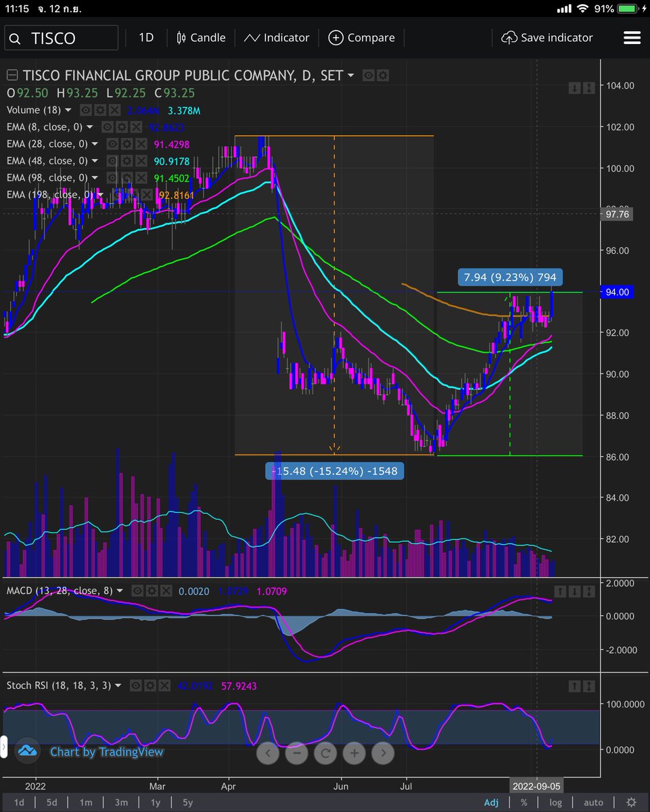The height and width of the screenshot is (812, 650).
Task: Expand the EMA (48, close, 0) dropdown arrow
Action: (95, 160)
